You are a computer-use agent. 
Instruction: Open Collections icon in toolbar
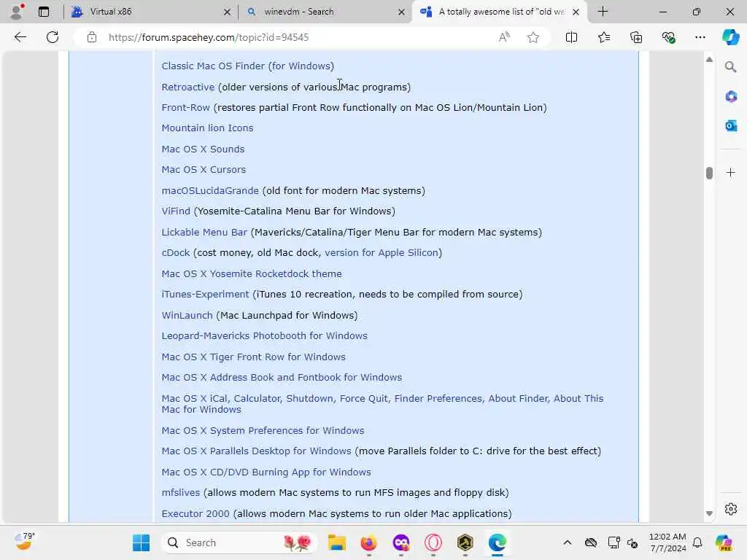[x=636, y=37]
